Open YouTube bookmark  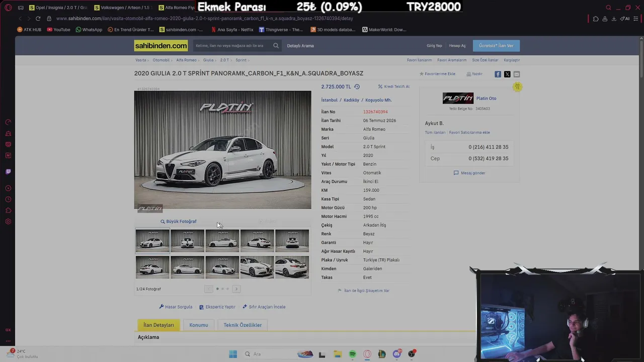tap(59, 30)
